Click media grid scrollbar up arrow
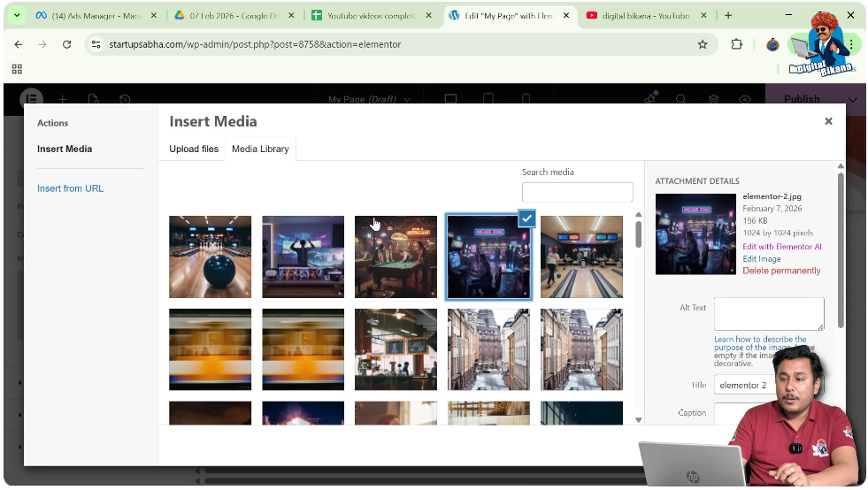Viewport: 868px width, 490px height. [x=638, y=215]
